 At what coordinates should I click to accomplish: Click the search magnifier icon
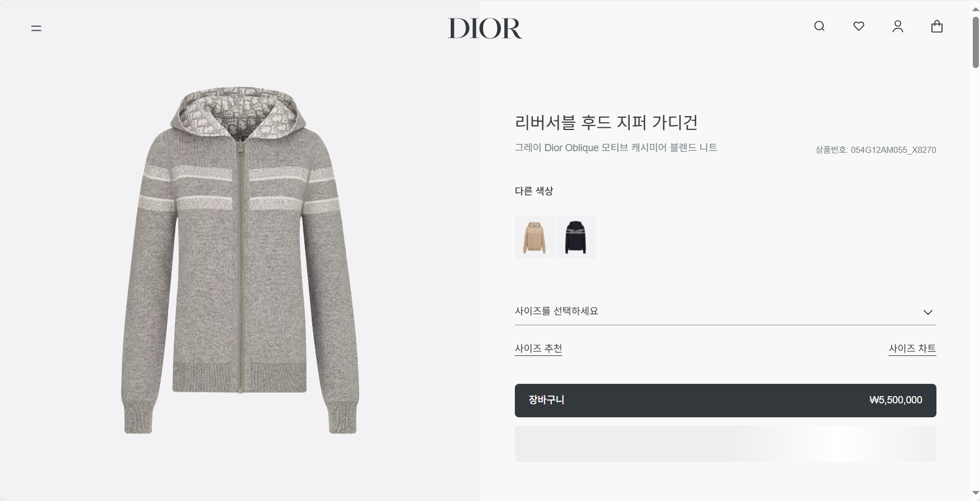(x=819, y=26)
